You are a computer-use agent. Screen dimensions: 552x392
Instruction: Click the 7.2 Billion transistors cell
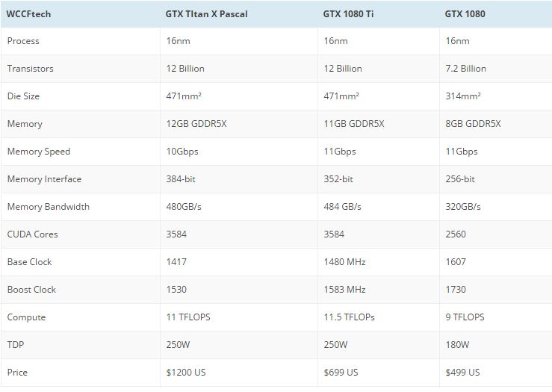tap(465, 69)
